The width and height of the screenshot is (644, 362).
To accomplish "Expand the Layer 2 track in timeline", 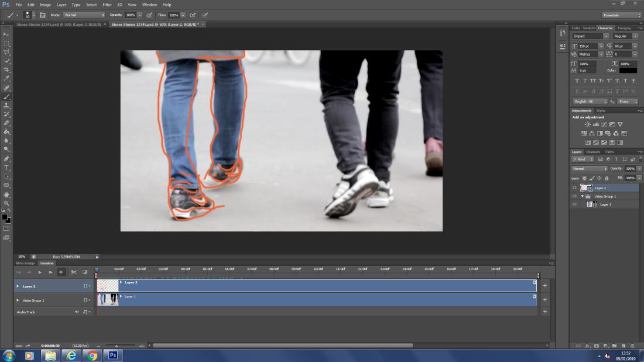I will click(x=18, y=286).
